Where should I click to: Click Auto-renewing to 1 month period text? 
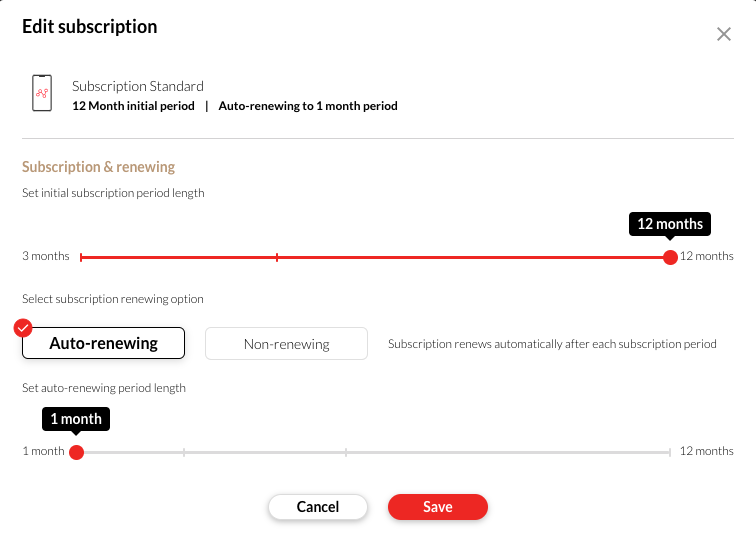pyautogui.click(x=308, y=106)
